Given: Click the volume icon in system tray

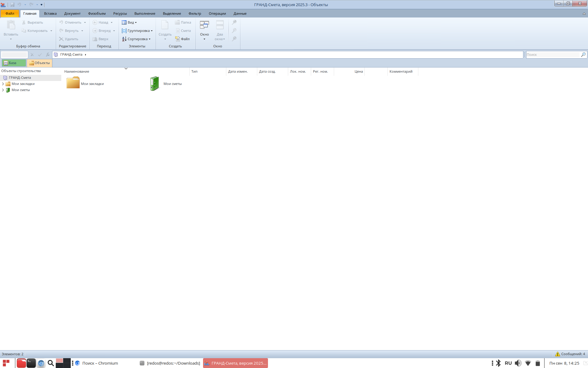Looking at the screenshot, I should click(x=518, y=363).
